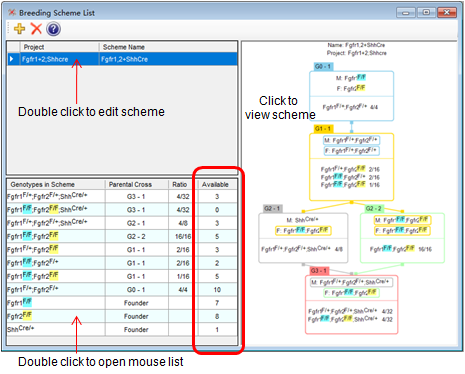Click the red G3 - 1 generation label
Viewport: 465px width, 374px height.
click(x=319, y=270)
